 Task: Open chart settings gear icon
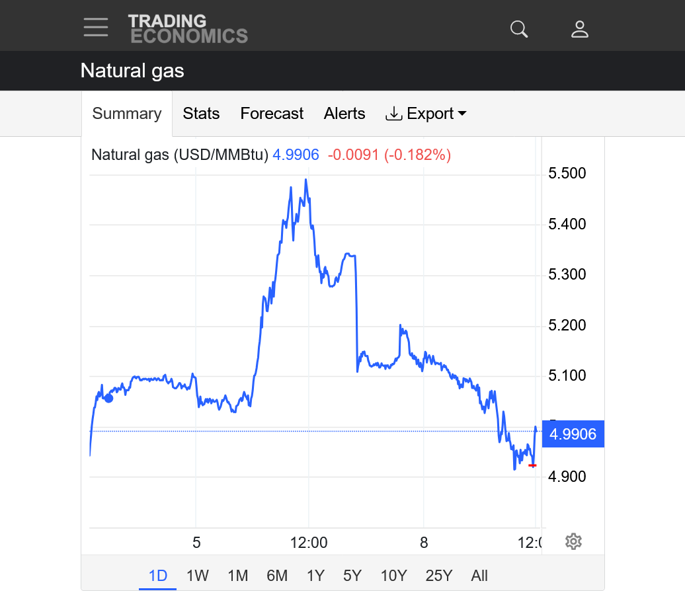573,542
